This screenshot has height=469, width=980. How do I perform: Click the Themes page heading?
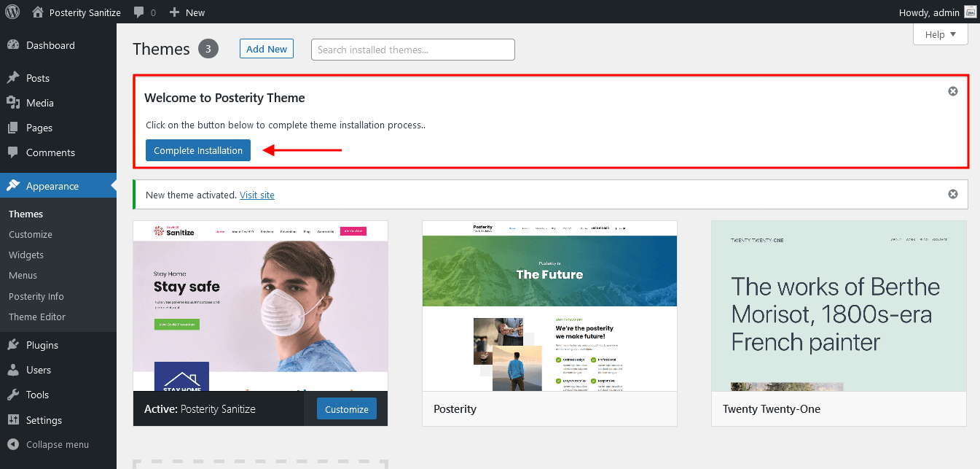pyautogui.click(x=161, y=49)
